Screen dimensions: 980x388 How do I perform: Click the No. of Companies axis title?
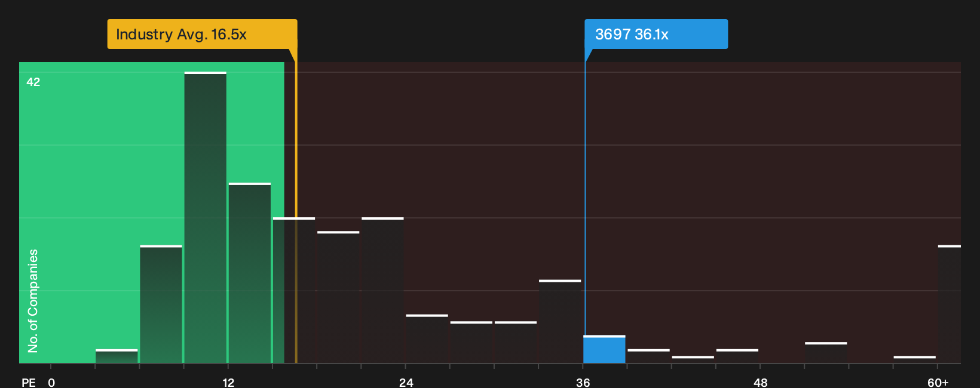(x=33, y=301)
